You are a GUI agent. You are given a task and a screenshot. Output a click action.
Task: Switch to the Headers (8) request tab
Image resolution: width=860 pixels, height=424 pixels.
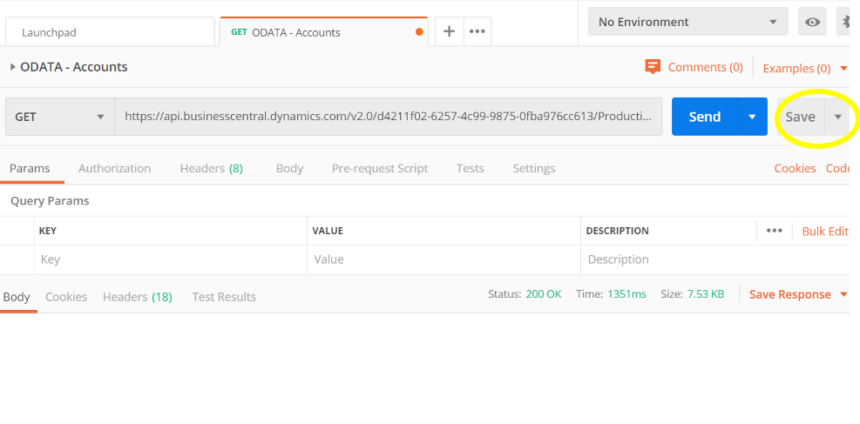pos(211,168)
